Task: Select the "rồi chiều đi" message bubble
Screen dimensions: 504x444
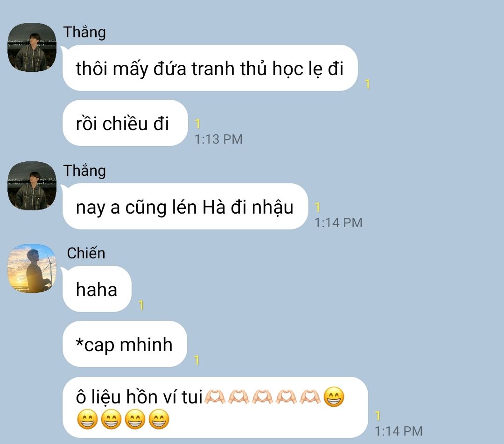Action: 125,123
